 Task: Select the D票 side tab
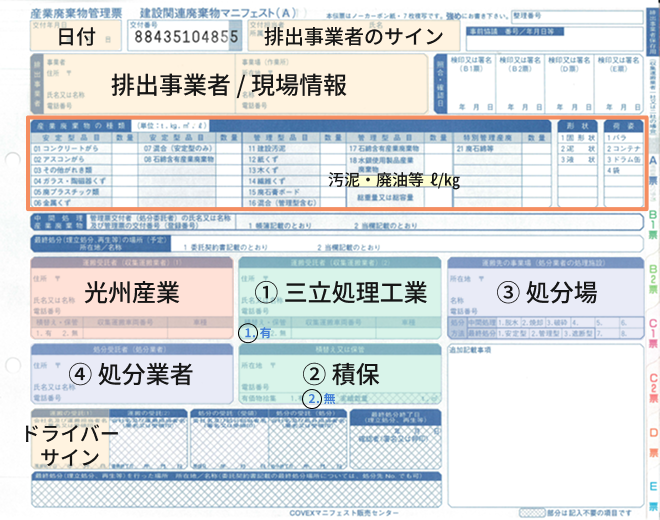coord(653,442)
